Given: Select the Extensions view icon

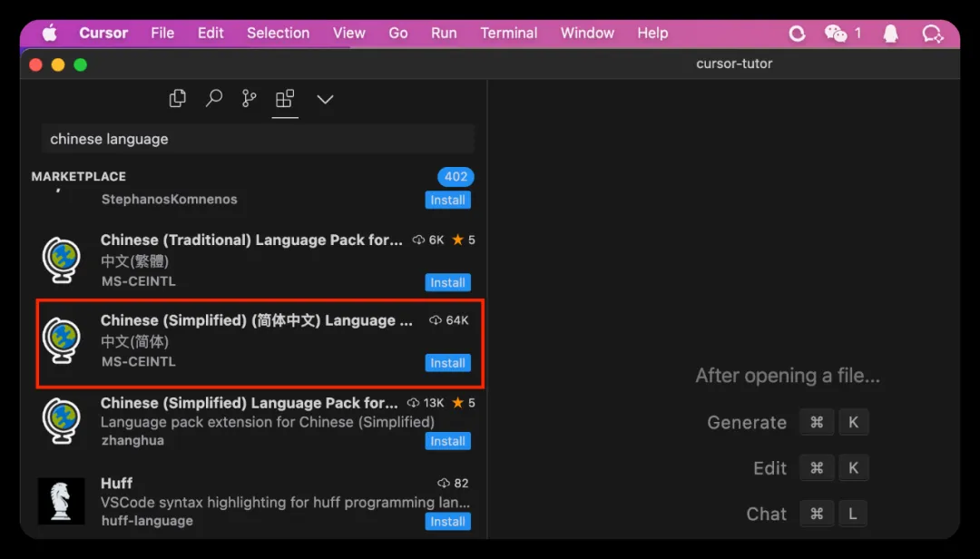Looking at the screenshot, I should tap(285, 98).
